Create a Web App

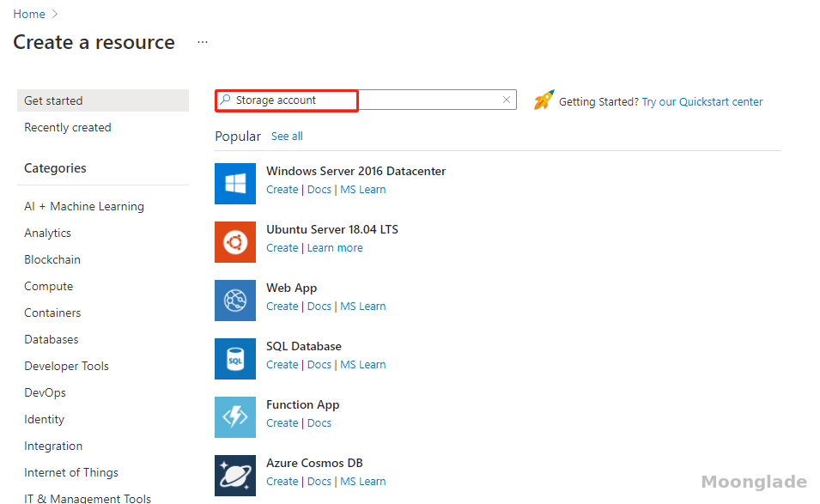coord(282,306)
